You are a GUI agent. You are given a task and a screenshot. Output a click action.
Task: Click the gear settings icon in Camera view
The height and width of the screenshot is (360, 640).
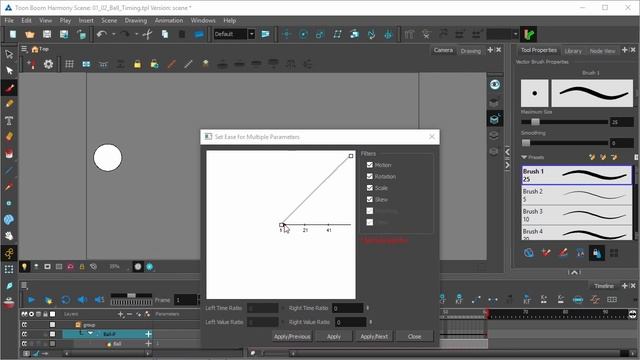(48, 64)
